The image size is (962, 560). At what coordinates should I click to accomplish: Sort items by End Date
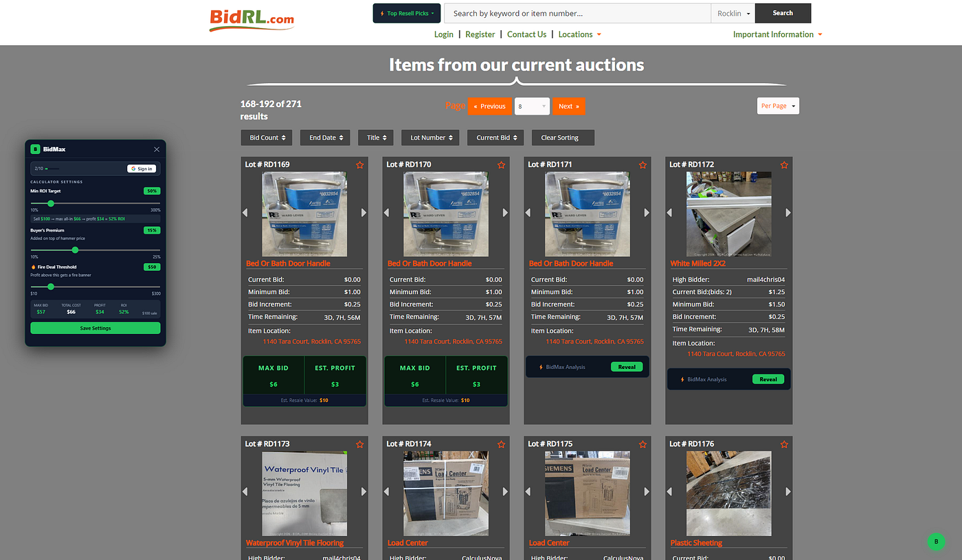pyautogui.click(x=325, y=137)
